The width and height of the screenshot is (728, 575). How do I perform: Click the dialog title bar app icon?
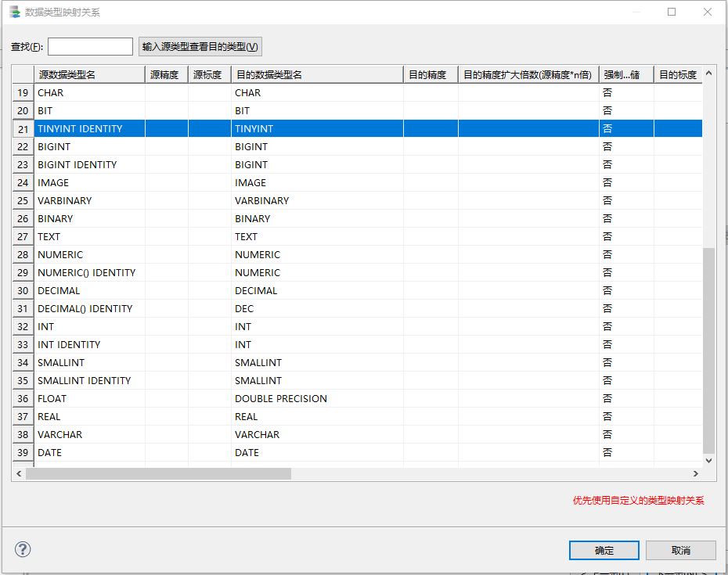15,12
